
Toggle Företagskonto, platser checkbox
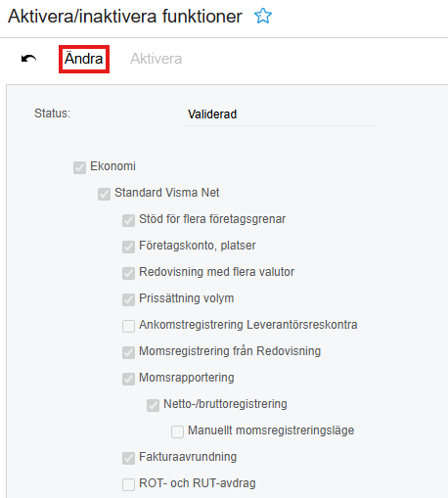(x=128, y=247)
